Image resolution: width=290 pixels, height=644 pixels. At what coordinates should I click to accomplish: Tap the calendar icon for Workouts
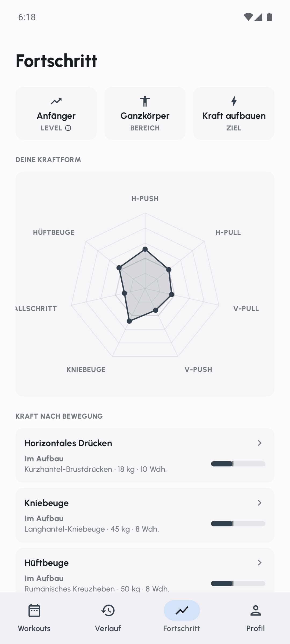34,610
